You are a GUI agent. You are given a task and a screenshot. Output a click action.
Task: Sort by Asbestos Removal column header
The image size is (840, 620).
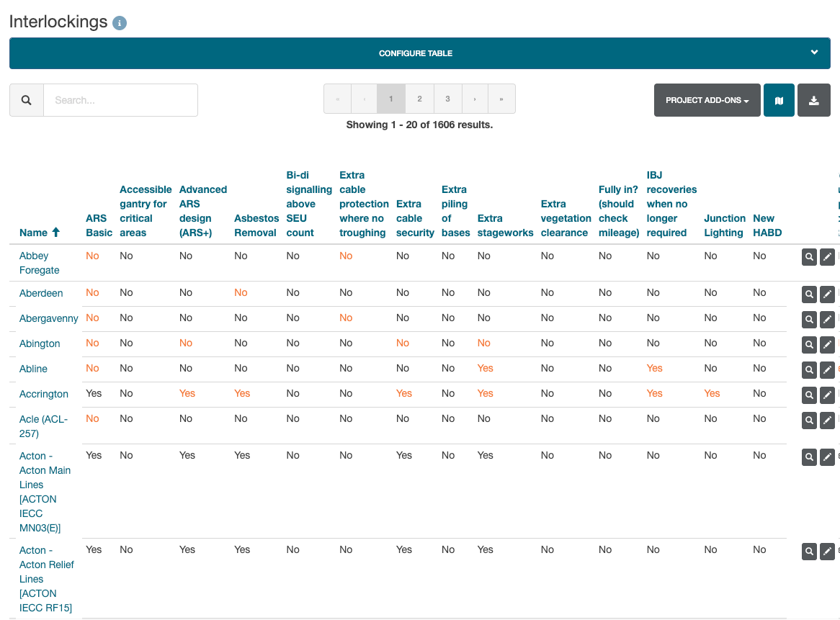click(x=255, y=233)
